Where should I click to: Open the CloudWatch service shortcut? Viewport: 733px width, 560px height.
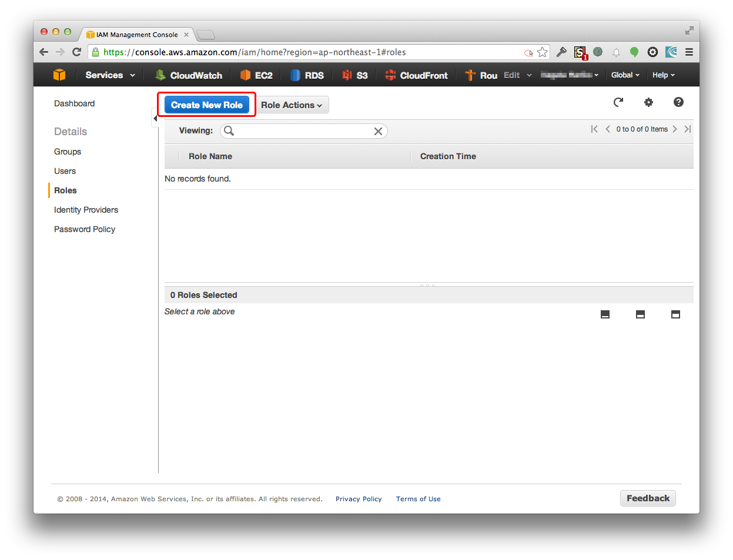coord(189,75)
